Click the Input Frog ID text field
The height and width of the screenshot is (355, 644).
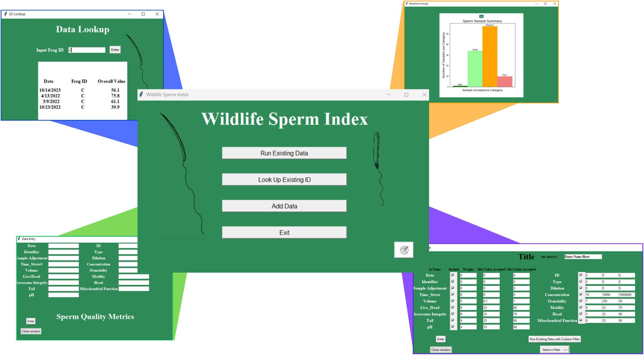(87, 50)
